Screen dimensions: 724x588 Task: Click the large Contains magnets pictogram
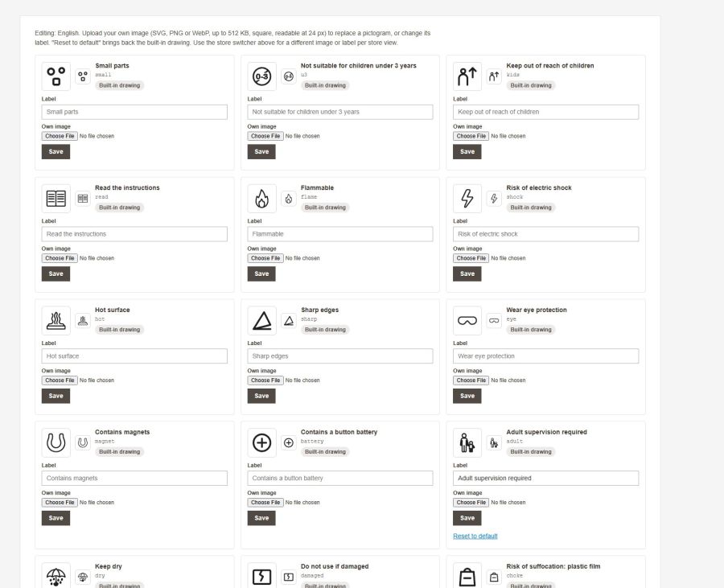click(x=56, y=442)
